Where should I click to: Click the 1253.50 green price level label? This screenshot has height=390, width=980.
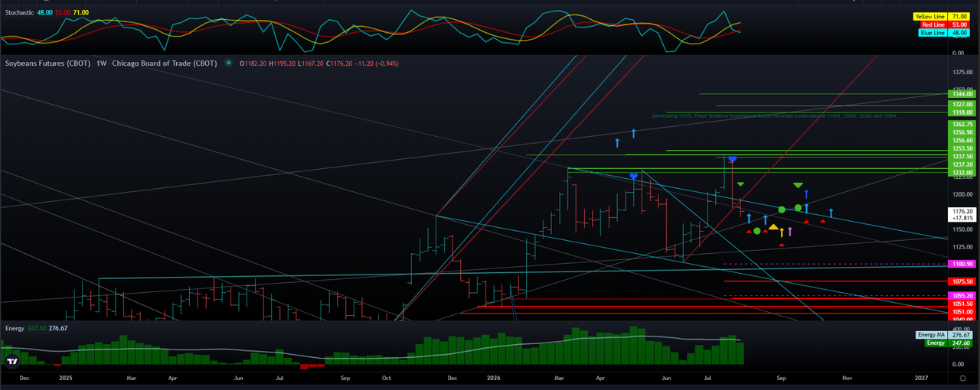(962, 148)
